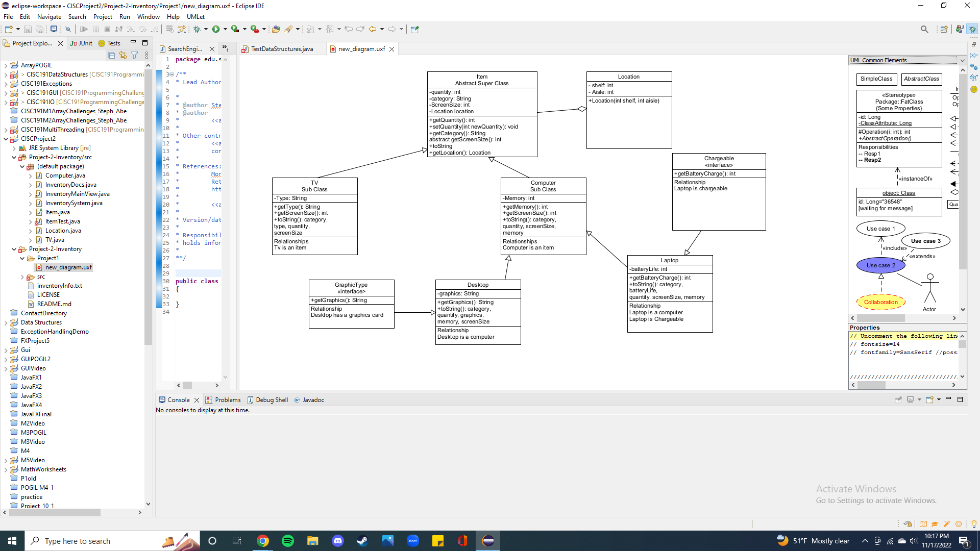Screen dimensions: 980x551
Task: Click the Save (floppy disk) toolbar icon
Action: [28, 29]
